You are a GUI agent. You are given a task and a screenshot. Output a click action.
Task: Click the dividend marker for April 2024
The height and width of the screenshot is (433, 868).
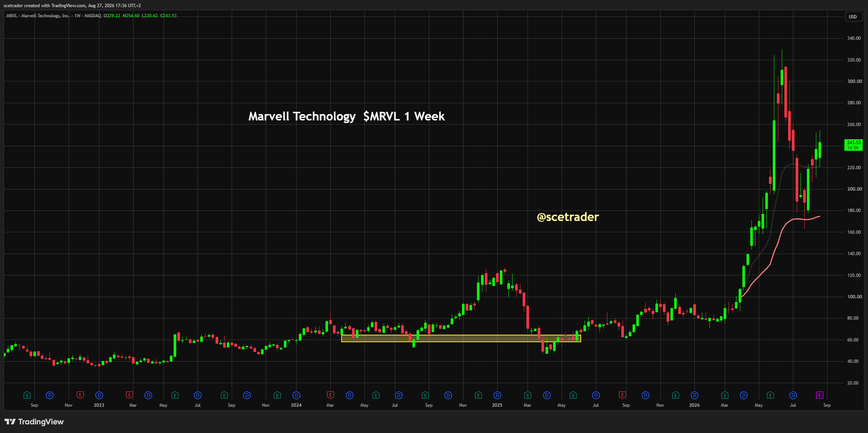click(349, 395)
